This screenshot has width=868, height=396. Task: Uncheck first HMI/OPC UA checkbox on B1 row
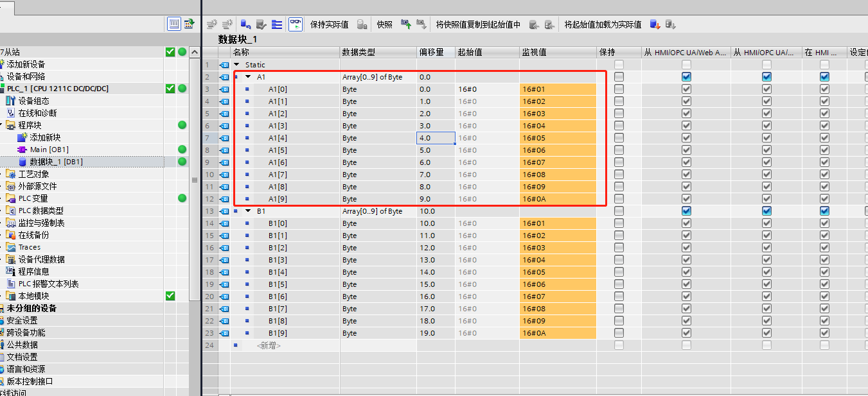point(686,211)
